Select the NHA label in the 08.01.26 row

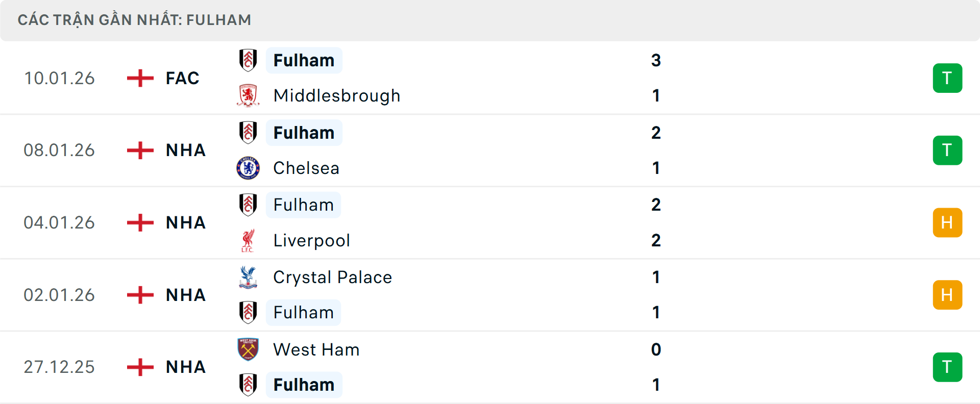(185, 150)
